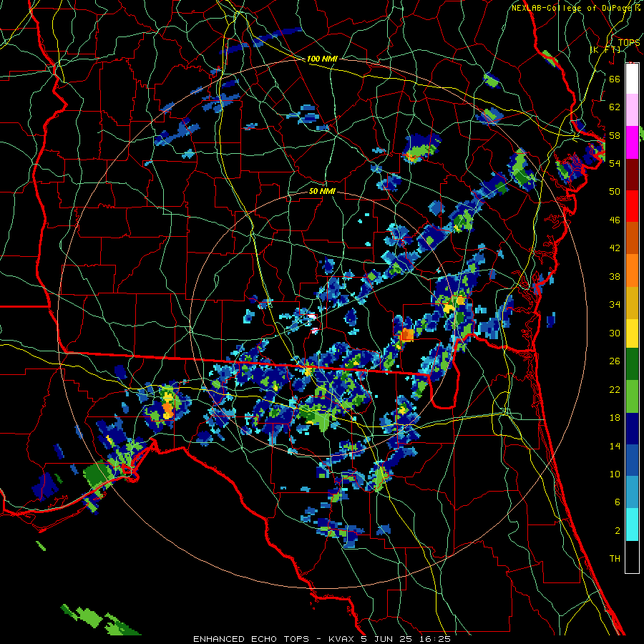Click the Enhanced Echo Tops KVAX caption
Viewport: 644px width, 644px height.
coord(322,639)
